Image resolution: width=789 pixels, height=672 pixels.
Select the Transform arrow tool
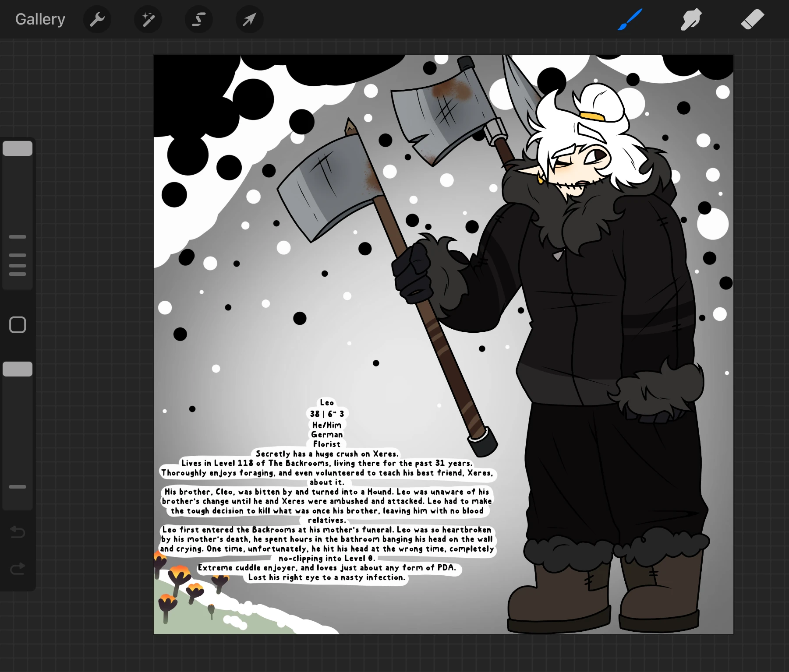point(249,19)
